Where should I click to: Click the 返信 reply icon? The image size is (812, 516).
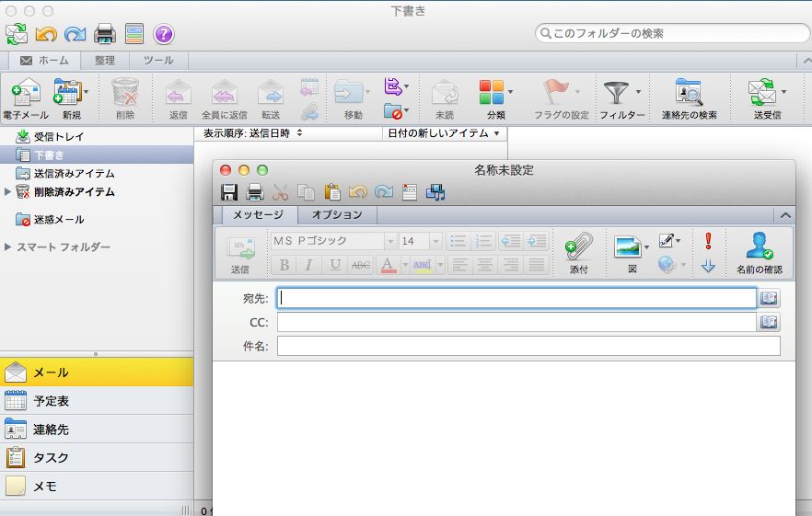[x=179, y=98]
